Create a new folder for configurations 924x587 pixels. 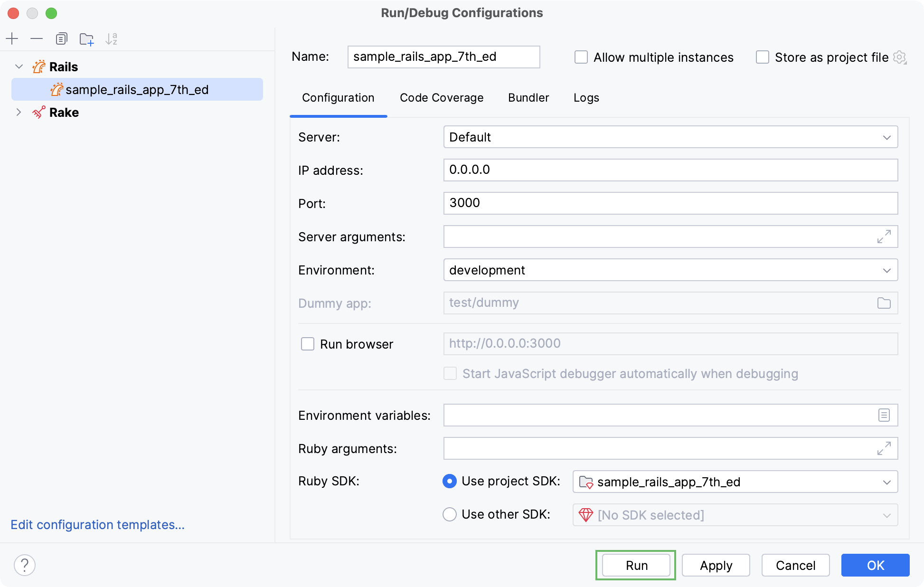coord(86,38)
